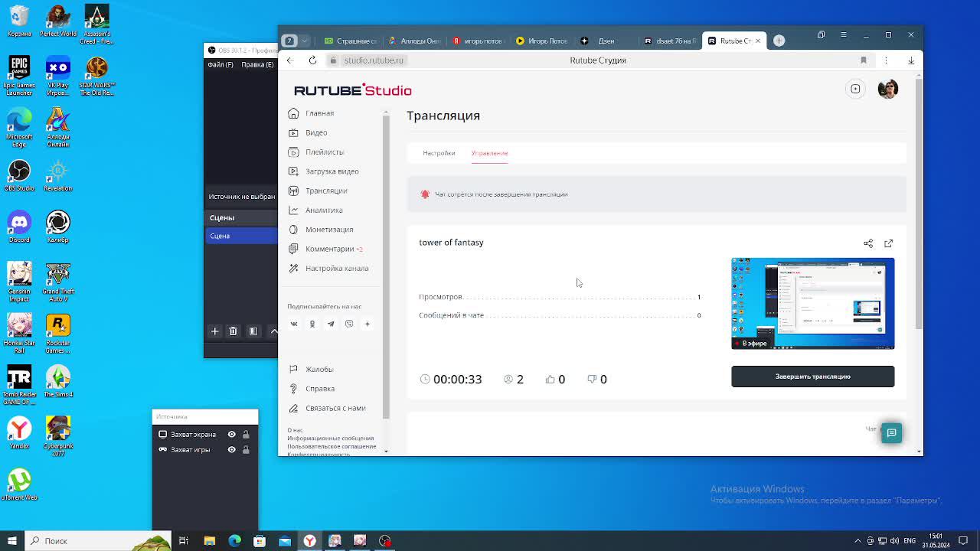Open scene filters icon in OBS

click(253, 331)
